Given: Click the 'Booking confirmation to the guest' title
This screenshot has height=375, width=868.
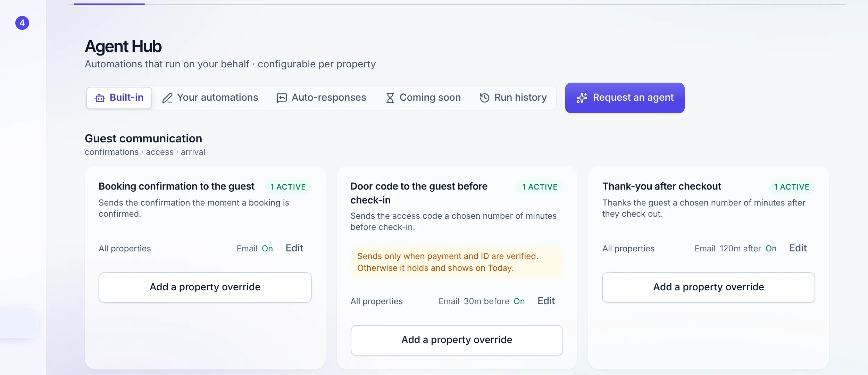Looking at the screenshot, I should [176, 186].
